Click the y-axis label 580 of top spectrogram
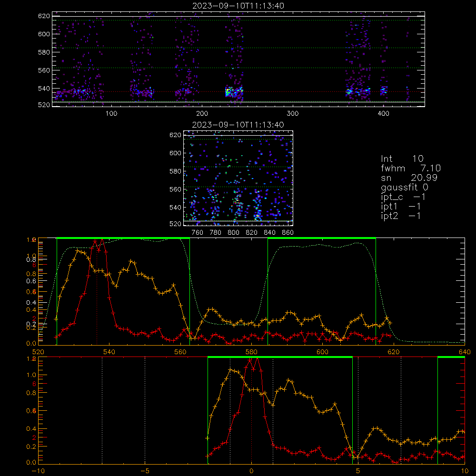This screenshot has width=476, height=476. click(x=44, y=52)
